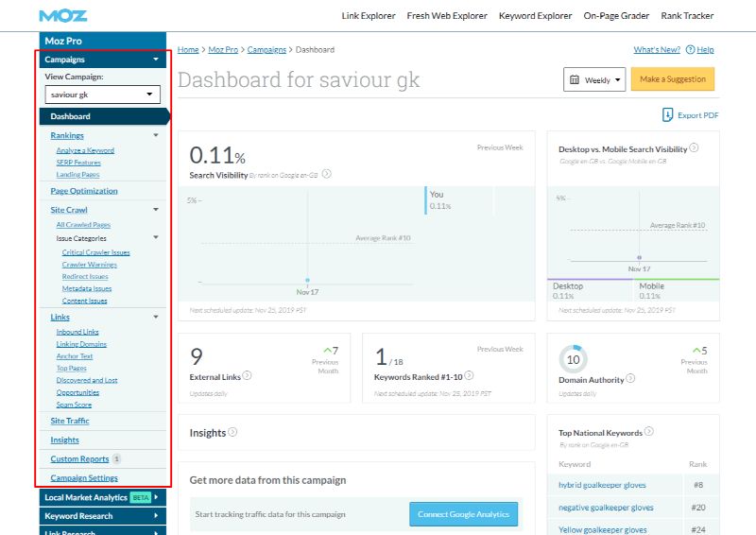The image size is (756, 535).
Task: Click the Export PDF download icon
Action: tap(667, 114)
